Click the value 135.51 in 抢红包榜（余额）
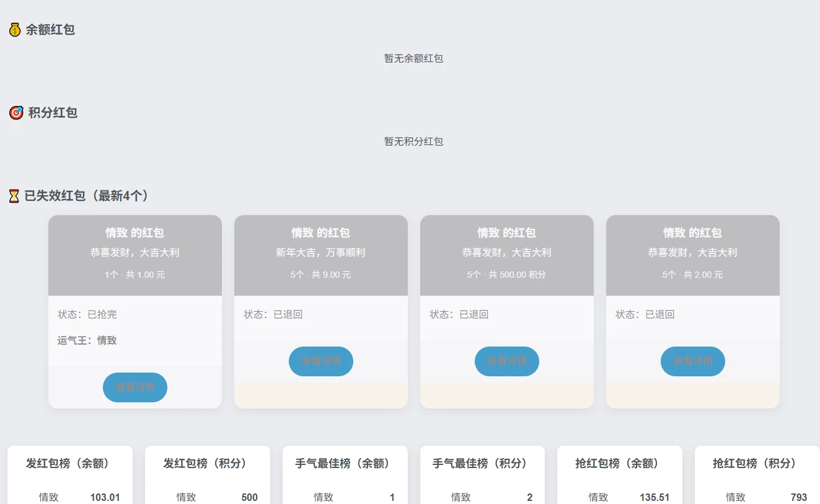This screenshot has width=820, height=504. pos(656,497)
